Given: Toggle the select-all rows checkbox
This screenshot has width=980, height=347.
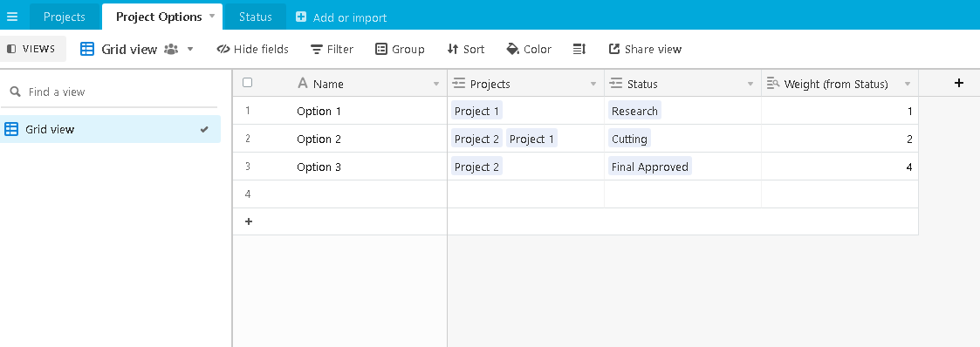Looking at the screenshot, I should [248, 82].
